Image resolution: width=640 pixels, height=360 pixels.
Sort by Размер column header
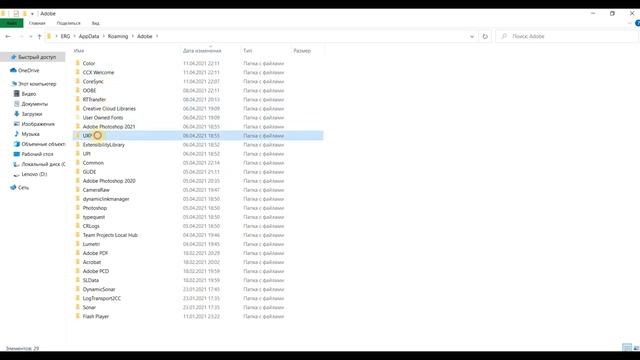[302, 51]
